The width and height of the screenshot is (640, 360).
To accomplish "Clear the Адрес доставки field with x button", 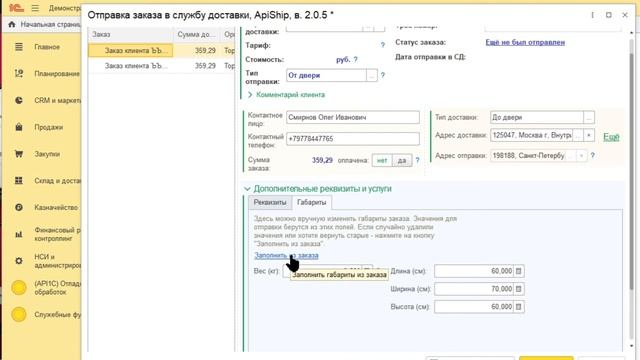I will point(589,135).
